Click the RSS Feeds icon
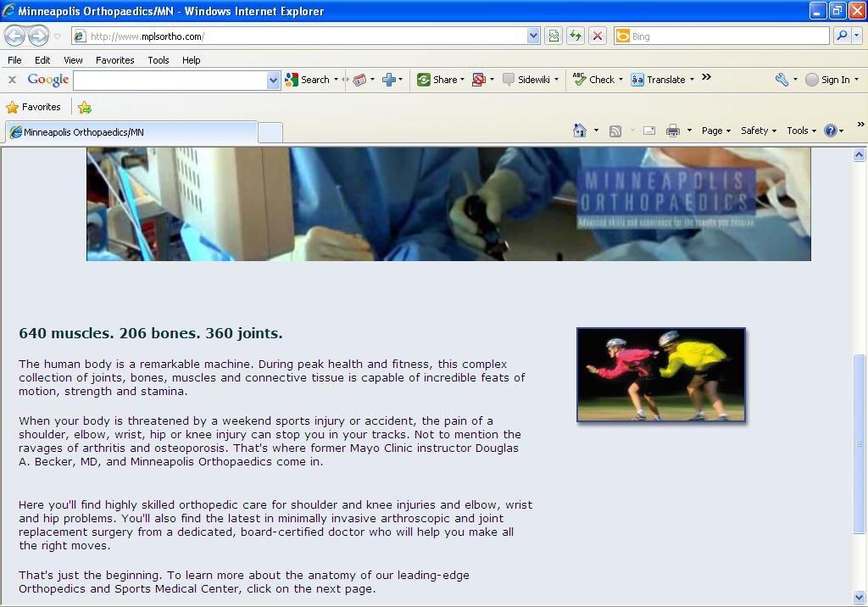 coord(615,131)
